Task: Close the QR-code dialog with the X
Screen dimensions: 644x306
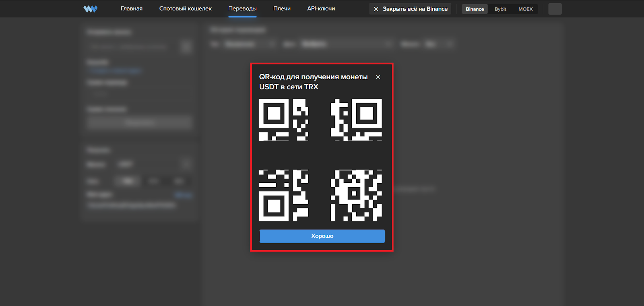Action: tap(378, 77)
